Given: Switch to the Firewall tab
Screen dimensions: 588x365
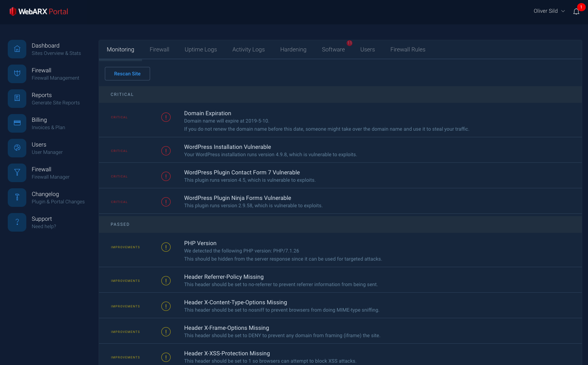Looking at the screenshot, I should (x=159, y=49).
